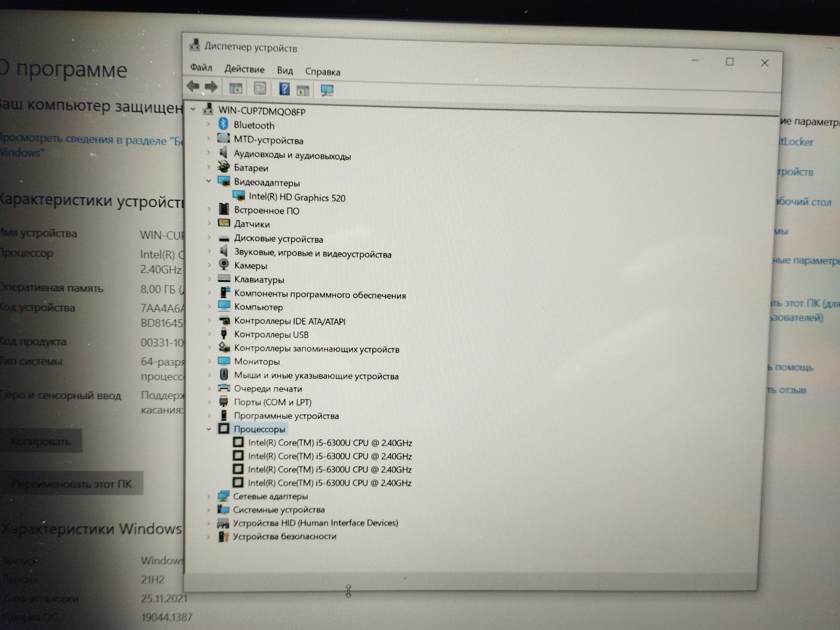The height and width of the screenshot is (630, 840).
Task: Click the Датчики sensor icon
Action: (x=224, y=223)
